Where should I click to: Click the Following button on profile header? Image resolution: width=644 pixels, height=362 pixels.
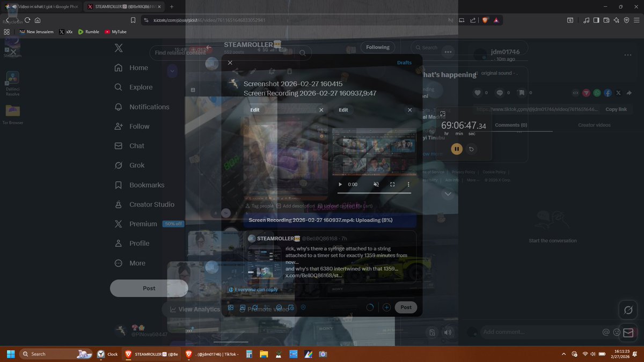coord(378,47)
